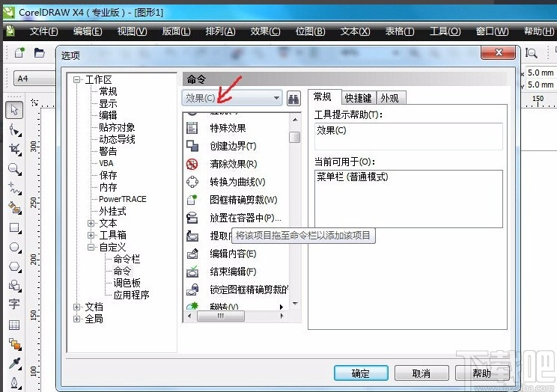Click the command list scroll-down arrow
Viewport: 557px width, 392px height.
(x=295, y=304)
